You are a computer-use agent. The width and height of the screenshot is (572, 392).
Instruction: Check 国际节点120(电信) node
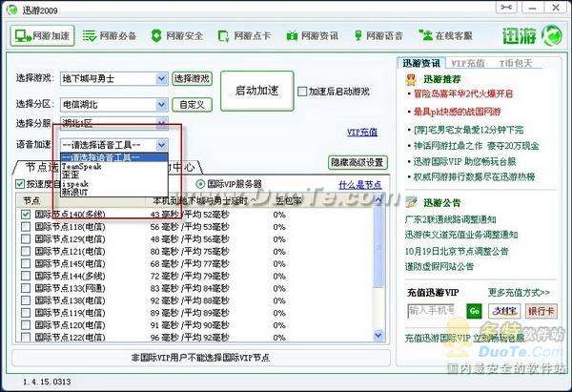click(x=25, y=325)
